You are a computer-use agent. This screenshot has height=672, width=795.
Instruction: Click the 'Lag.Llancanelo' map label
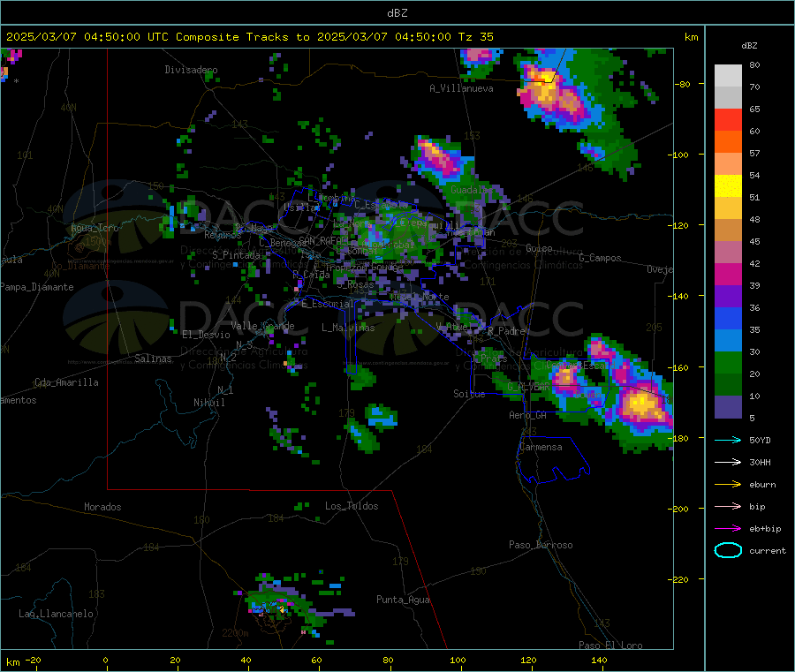56,614
